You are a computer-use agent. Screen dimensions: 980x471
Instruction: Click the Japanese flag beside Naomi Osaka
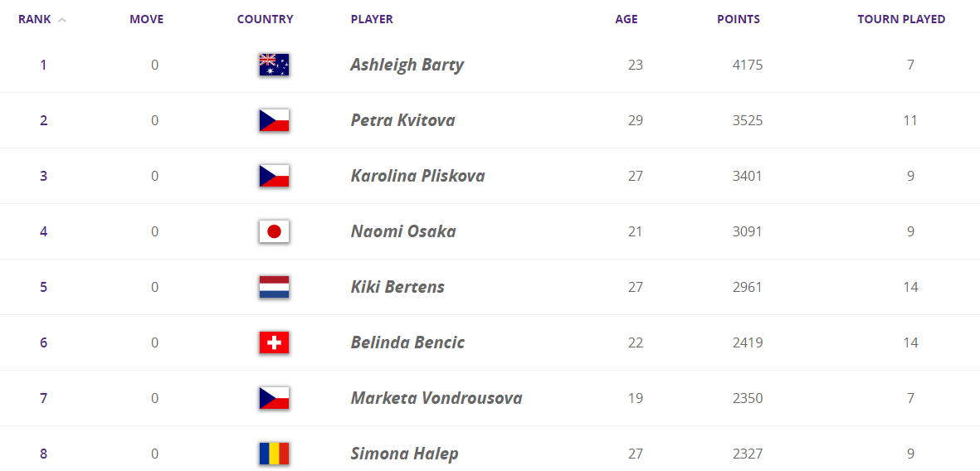[274, 231]
